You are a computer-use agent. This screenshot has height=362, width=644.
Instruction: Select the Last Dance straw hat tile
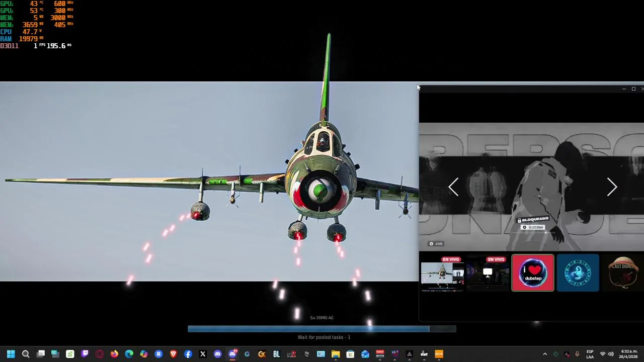623,273
